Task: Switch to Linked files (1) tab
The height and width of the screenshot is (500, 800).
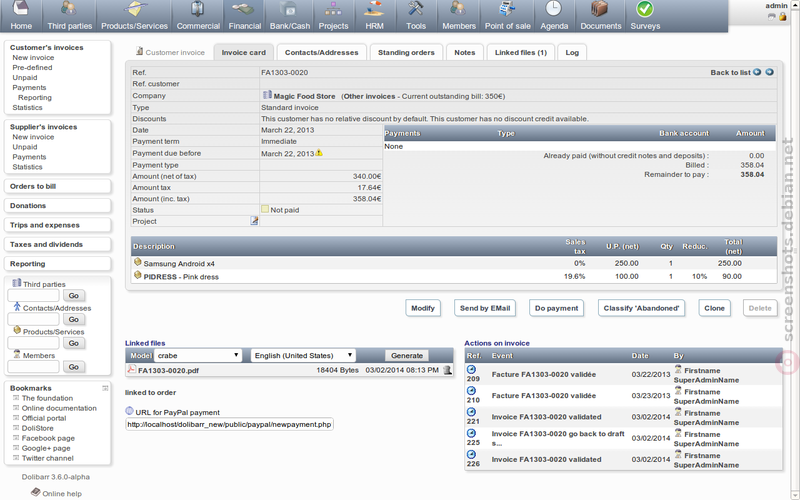Action: click(x=520, y=52)
